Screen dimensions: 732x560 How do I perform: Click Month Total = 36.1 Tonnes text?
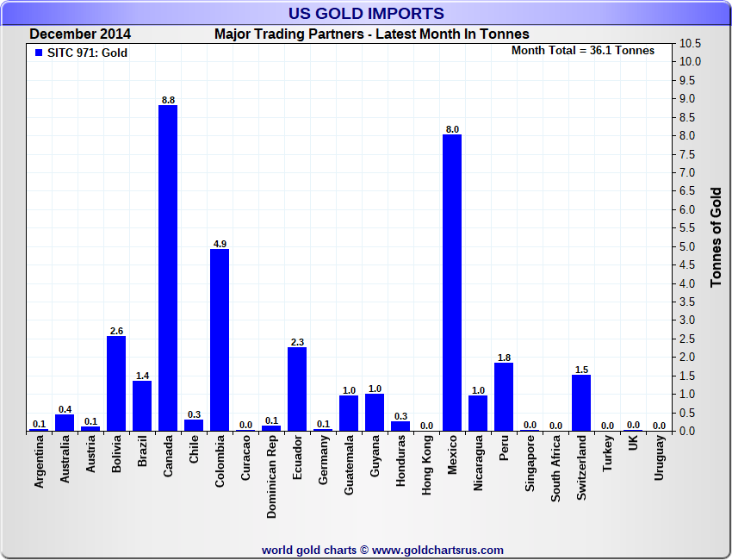click(x=583, y=51)
